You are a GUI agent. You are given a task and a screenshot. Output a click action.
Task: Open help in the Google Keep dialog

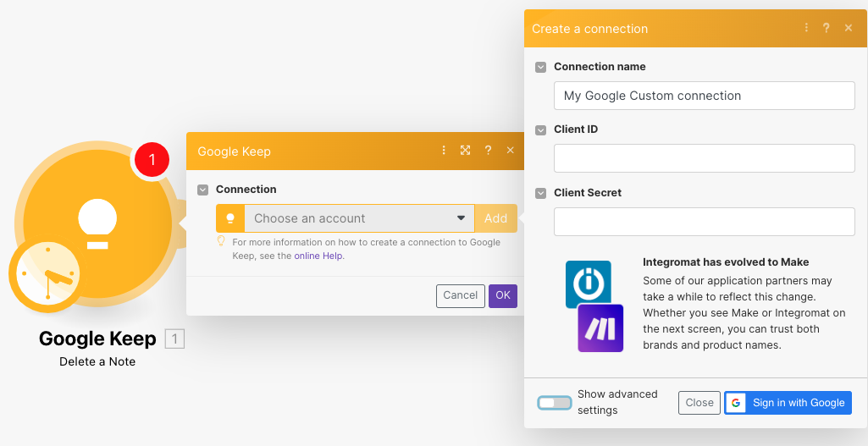pyautogui.click(x=488, y=151)
